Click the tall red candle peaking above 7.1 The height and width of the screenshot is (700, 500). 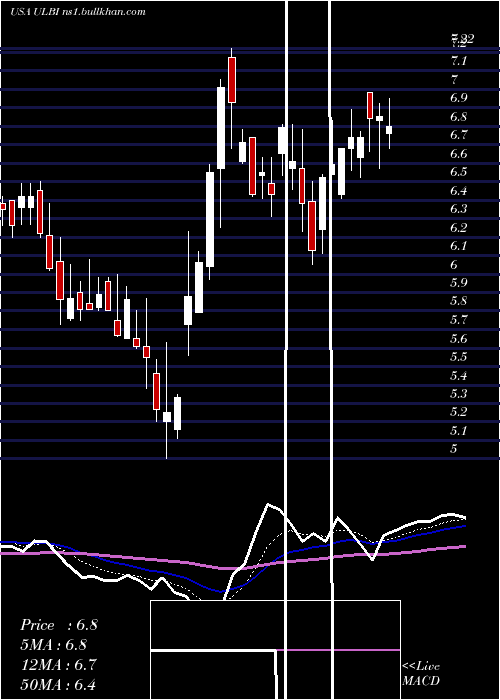pos(232,79)
